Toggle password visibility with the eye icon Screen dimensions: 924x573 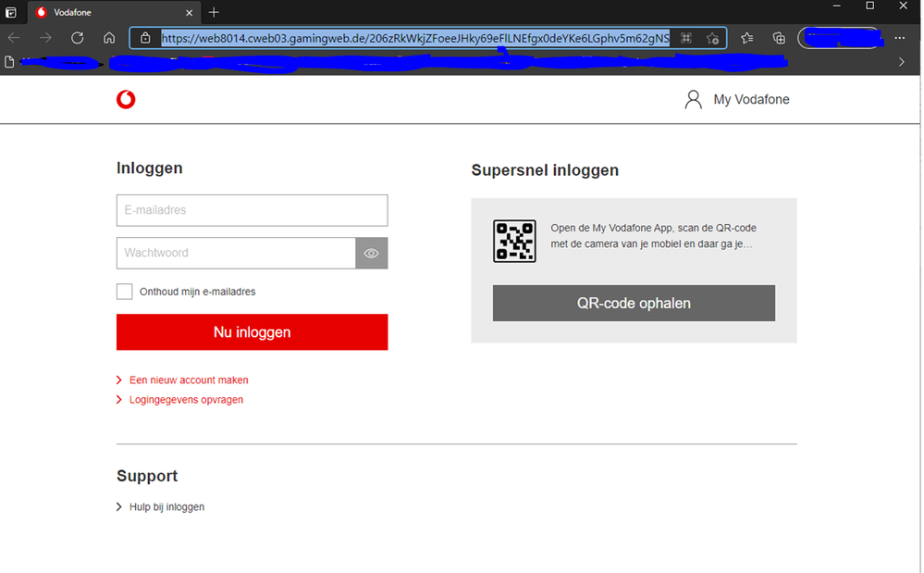click(371, 253)
